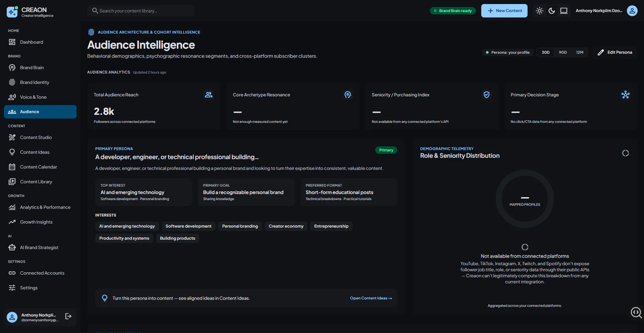Click the sidebar user avatar
This screenshot has width=644, height=333.
tap(12, 317)
